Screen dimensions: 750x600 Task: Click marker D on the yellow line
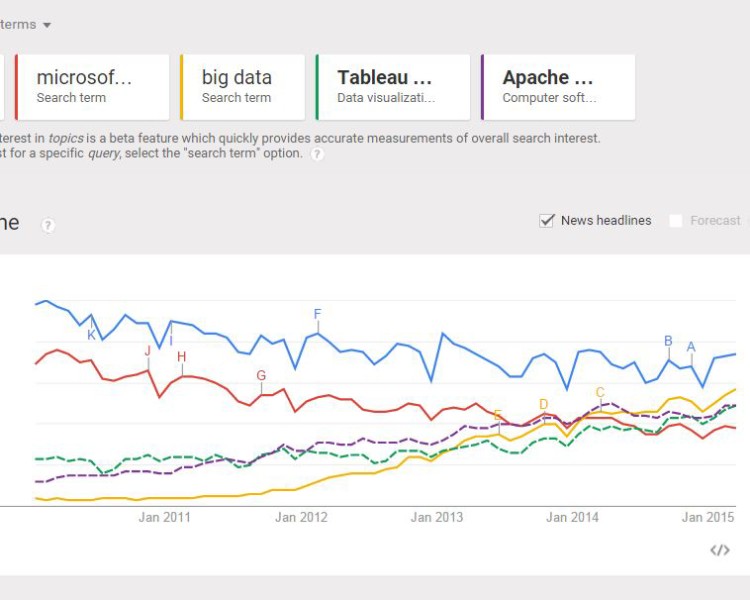point(543,405)
